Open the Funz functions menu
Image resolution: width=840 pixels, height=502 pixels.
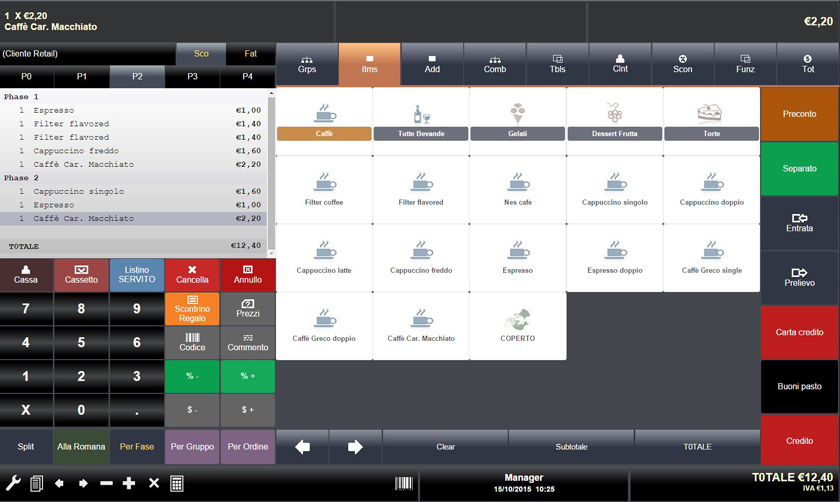[745, 64]
